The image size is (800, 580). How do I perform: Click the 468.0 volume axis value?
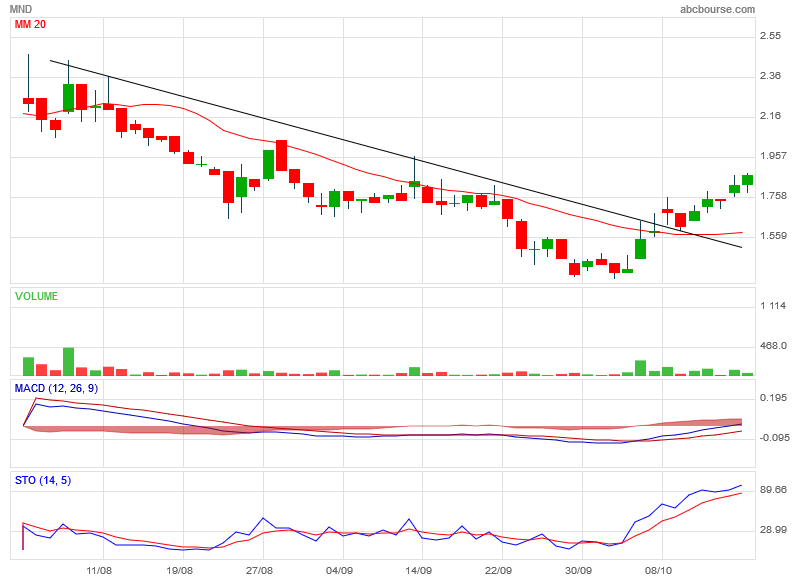(773, 346)
